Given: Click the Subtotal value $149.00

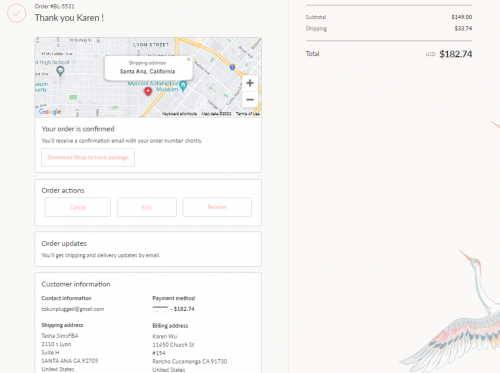Looking at the screenshot, I should point(462,17).
